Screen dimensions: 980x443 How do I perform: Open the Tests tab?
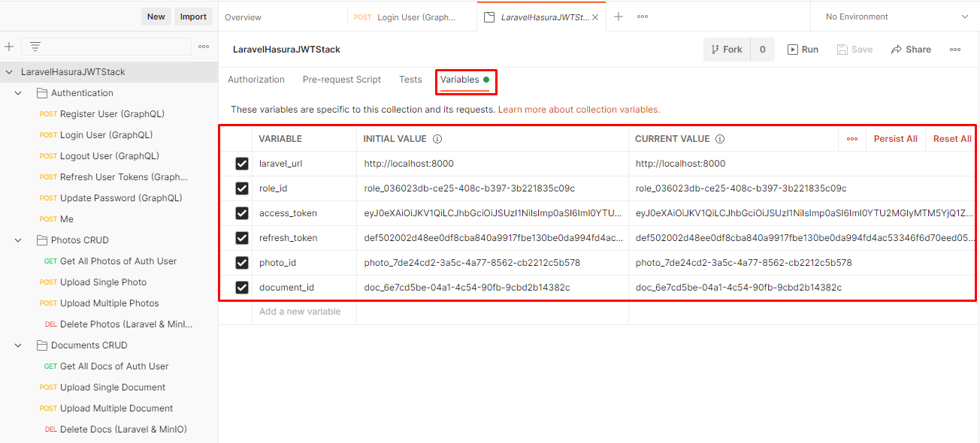click(x=410, y=80)
